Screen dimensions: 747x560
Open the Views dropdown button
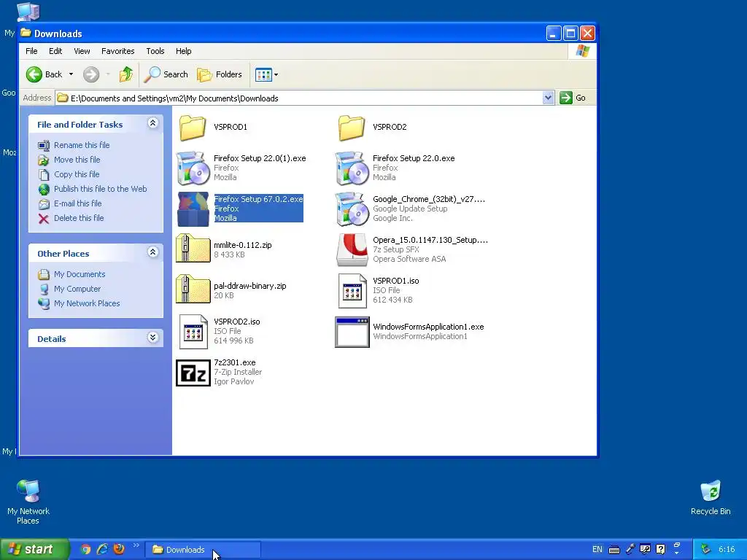267,74
